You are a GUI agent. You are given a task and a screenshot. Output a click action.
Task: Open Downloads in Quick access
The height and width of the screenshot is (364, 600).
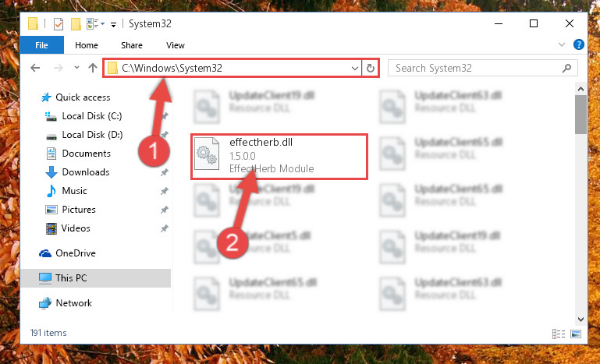(86, 172)
